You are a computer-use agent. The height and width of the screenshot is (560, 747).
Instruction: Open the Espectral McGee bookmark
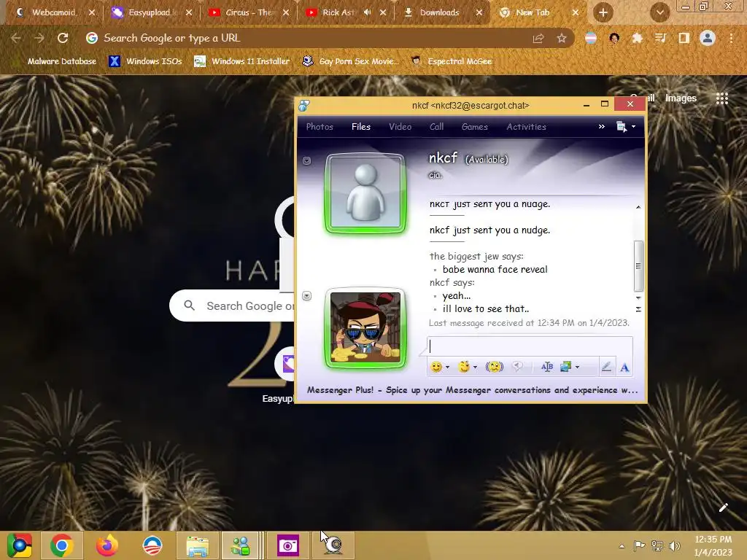[452, 61]
